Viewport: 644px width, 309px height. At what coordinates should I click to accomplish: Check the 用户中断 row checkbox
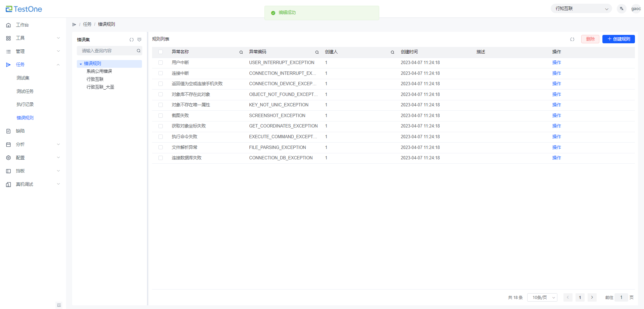(x=161, y=63)
